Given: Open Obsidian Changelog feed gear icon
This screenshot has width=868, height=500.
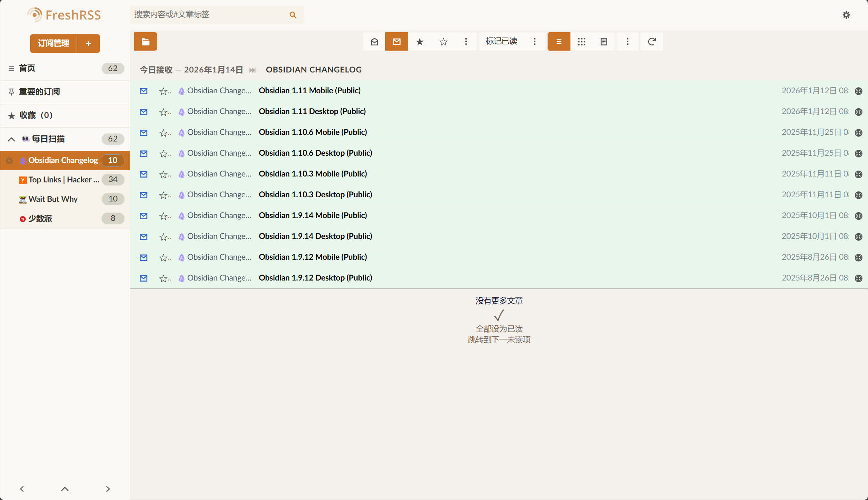Looking at the screenshot, I should 9,161.
